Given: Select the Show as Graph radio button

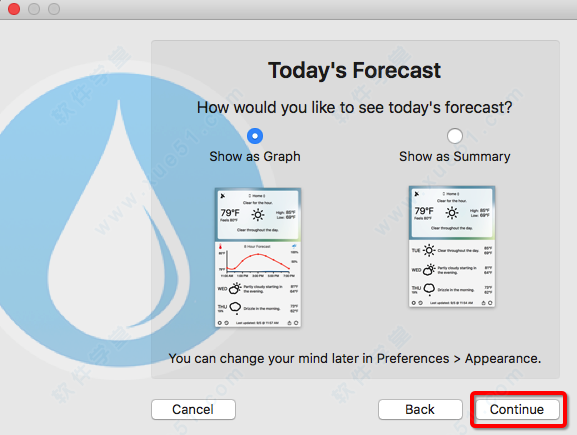Looking at the screenshot, I should (255, 136).
